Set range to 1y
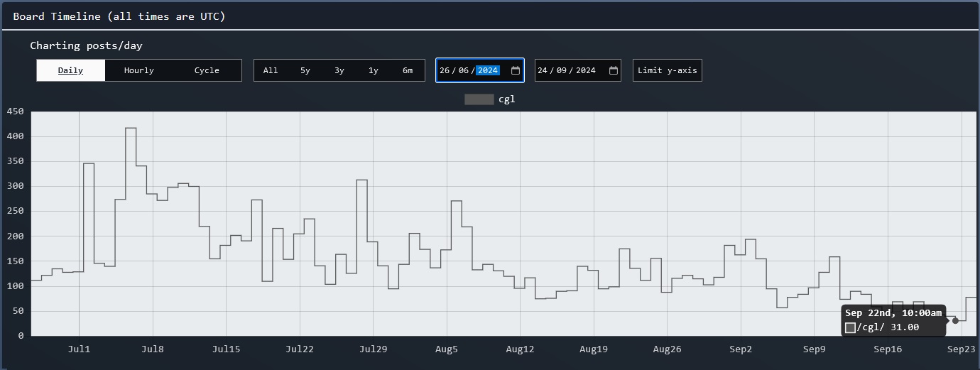This screenshot has height=370, width=980. coord(374,70)
